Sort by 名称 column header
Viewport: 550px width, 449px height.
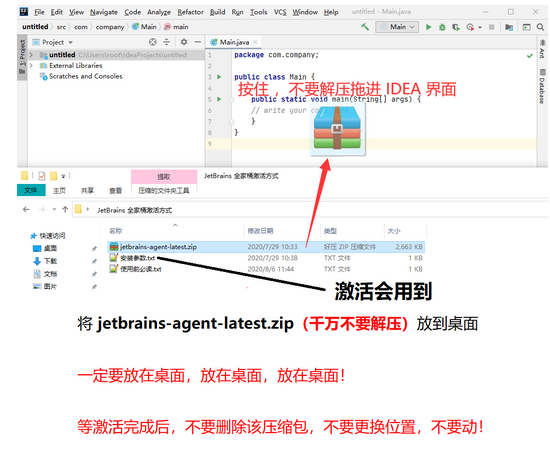point(116,231)
